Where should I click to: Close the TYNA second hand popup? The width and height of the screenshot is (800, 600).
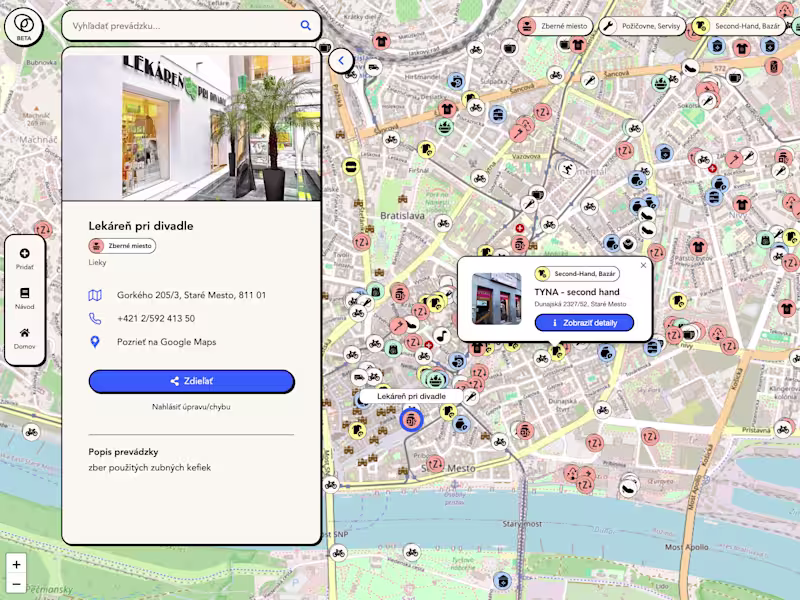643,265
